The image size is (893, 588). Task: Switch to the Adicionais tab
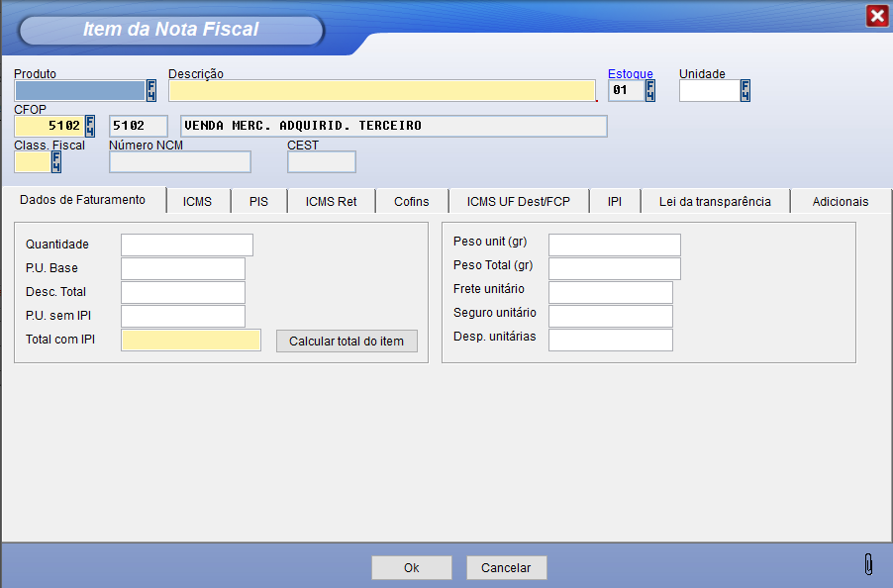click(x=840, y=202)
